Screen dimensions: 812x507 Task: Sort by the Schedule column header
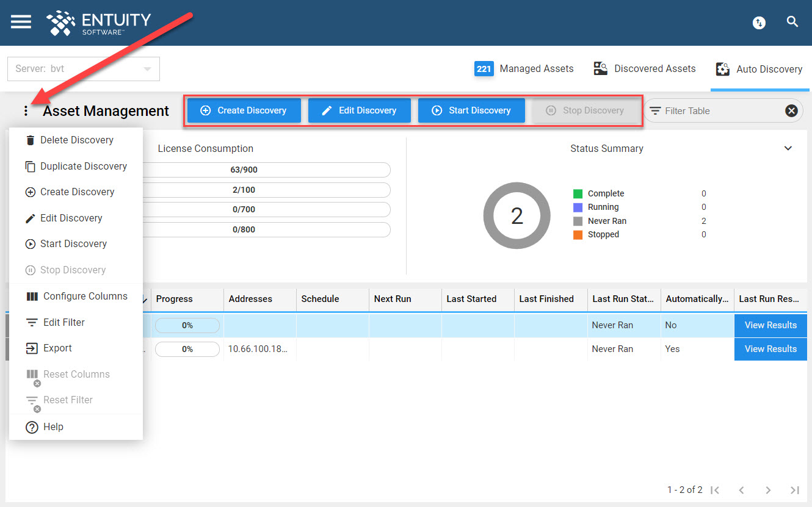[332, 299]
